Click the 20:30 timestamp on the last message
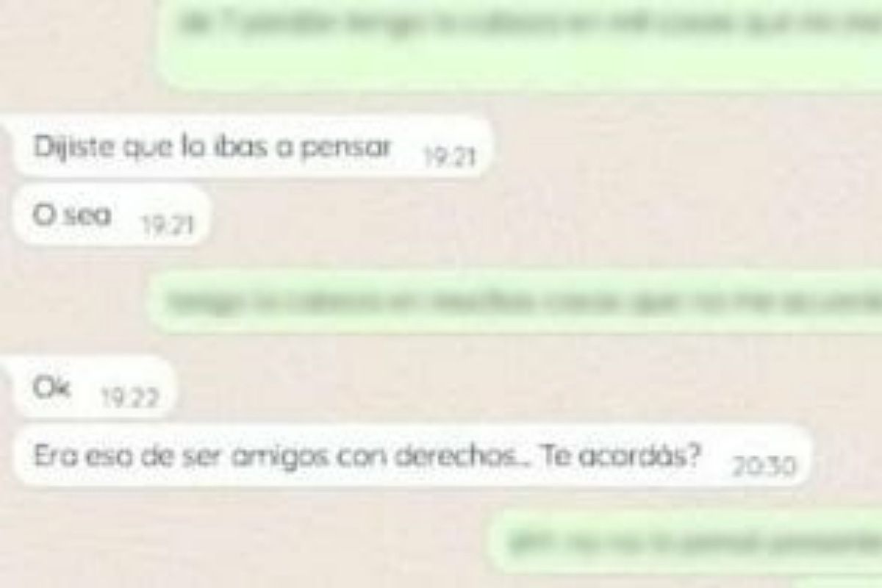882x588 pixels. point(764,465)
